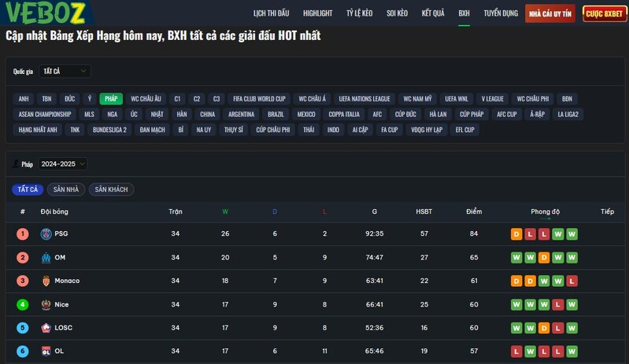The height and width of the screenshot is (364, 629).
Task: Select the TẤT CẢ filter pill
Action: (28, 189)
